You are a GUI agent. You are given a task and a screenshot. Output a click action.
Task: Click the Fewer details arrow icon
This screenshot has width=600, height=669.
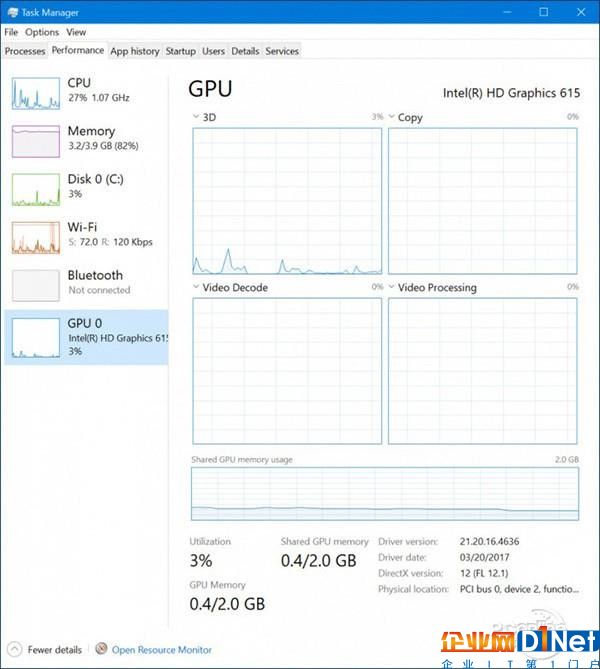coord(15,649)
